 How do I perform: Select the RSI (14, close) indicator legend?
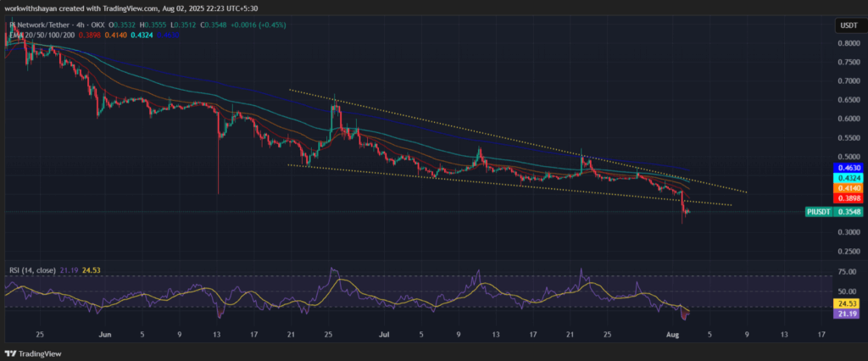click(x=32, y=269)
